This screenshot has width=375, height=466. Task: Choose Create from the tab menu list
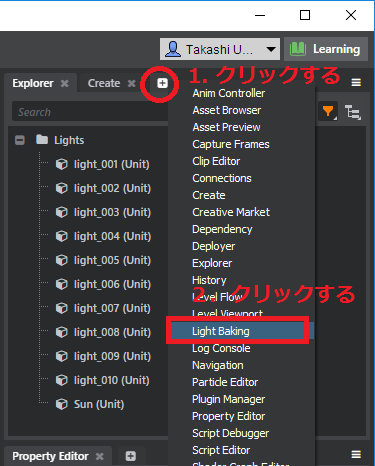tap(209, 195)
